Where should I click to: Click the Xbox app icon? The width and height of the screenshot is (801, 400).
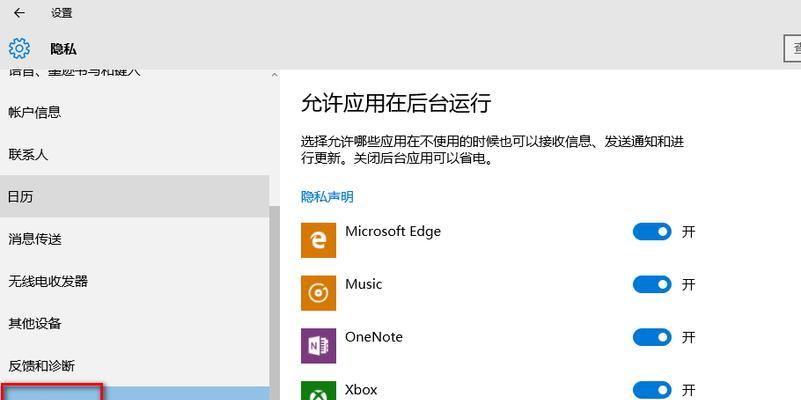point(318,391)
